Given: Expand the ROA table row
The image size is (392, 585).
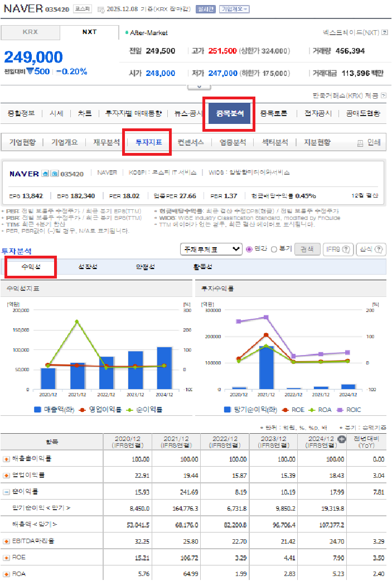Looking at the screenshot, I should (6, 574).
